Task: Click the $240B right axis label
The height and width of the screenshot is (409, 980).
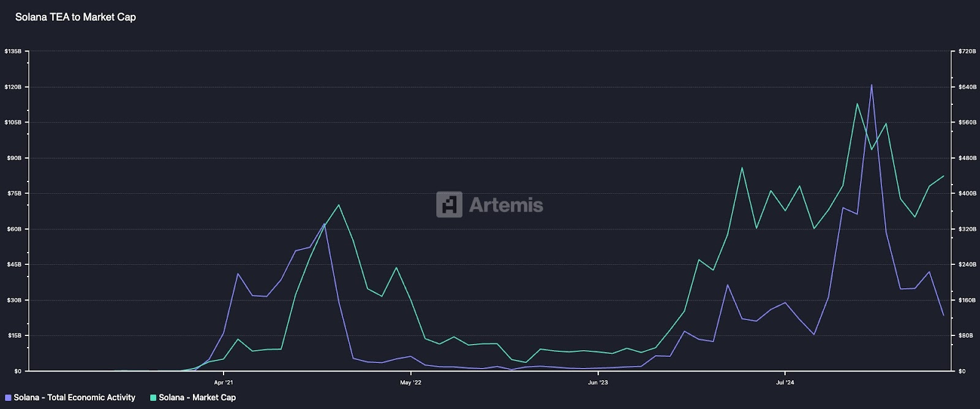Action: (967, 265)
